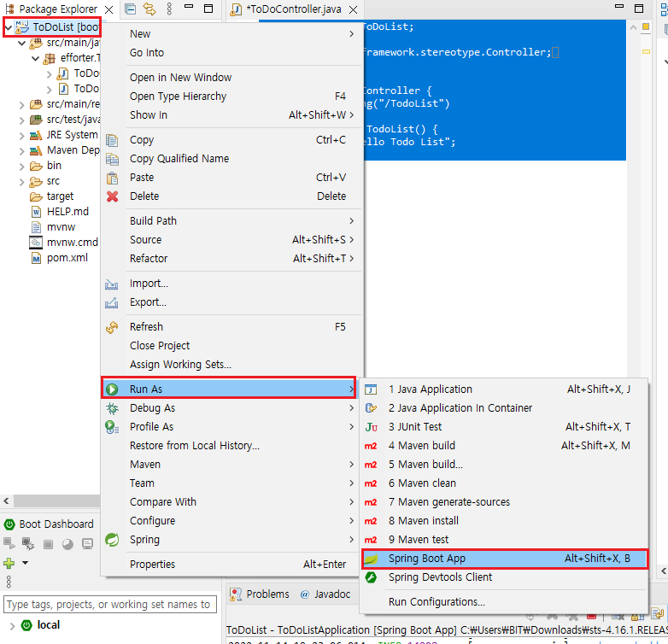Open Run Configurations...
The image size is (668, 644).
coord(504,602)
